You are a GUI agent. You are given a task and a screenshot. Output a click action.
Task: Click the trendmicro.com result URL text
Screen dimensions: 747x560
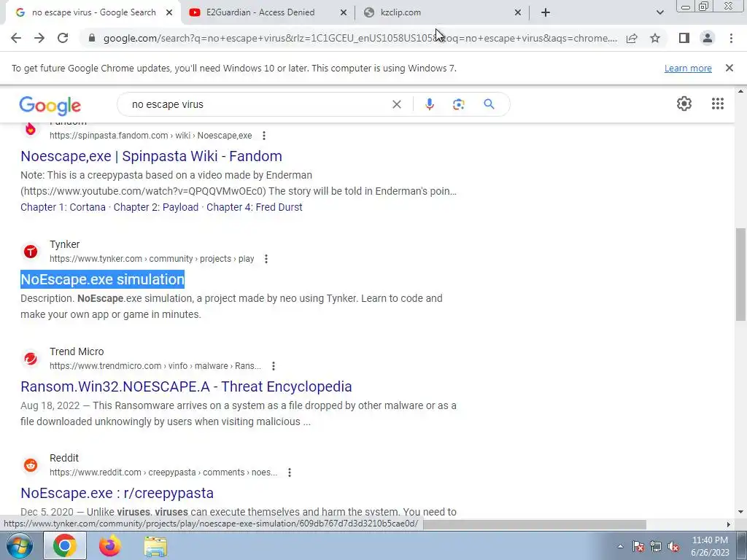coord(155,366)
